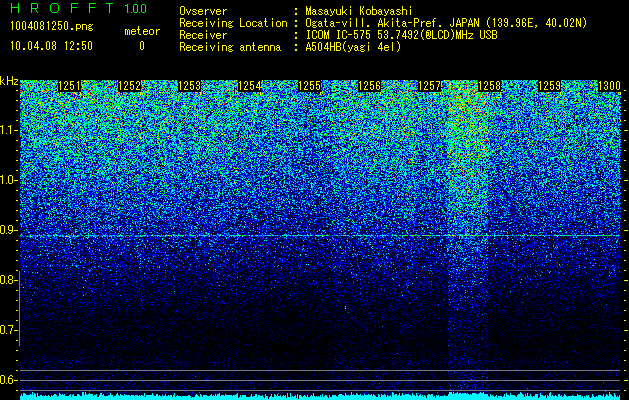This screenshot has width=629, height=400.
Task: Click the 0.7 frequency axis label
Action: pos(8,330)
